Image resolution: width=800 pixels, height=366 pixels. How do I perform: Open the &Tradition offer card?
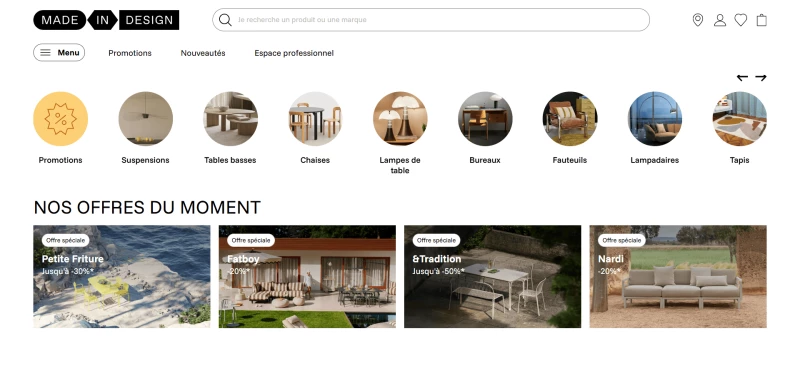(x=492, y=276)
